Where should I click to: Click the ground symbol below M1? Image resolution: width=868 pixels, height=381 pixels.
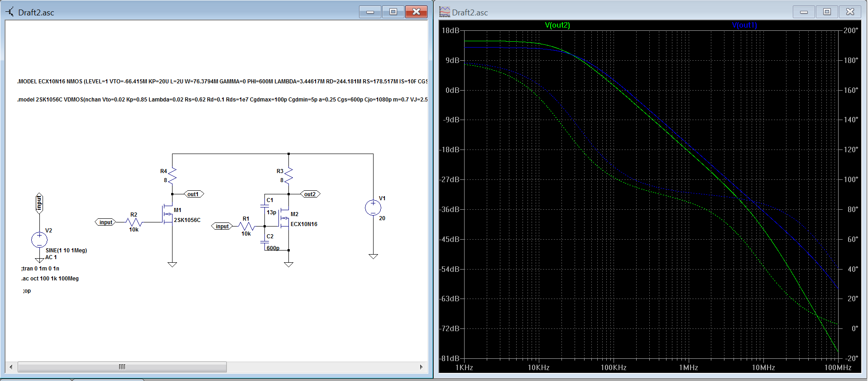[172, 264]
